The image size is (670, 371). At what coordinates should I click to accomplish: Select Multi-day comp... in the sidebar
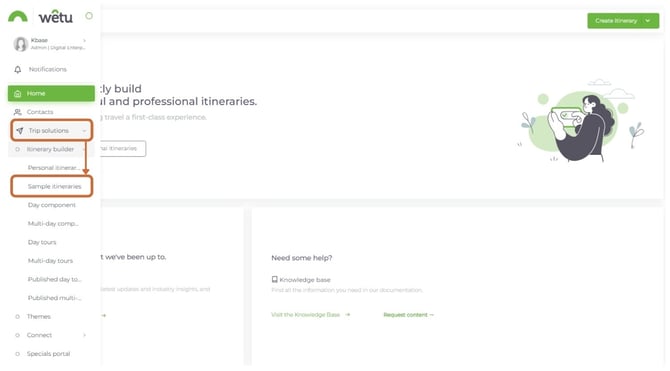click(x=53, y=224)
